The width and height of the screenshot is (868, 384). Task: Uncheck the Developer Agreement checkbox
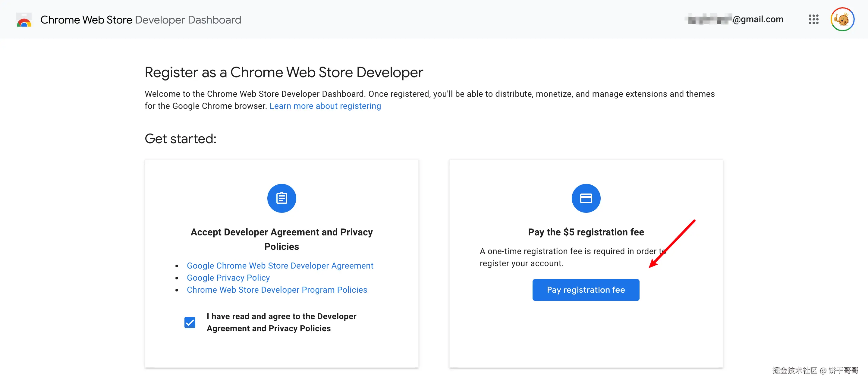click(190, 322)
